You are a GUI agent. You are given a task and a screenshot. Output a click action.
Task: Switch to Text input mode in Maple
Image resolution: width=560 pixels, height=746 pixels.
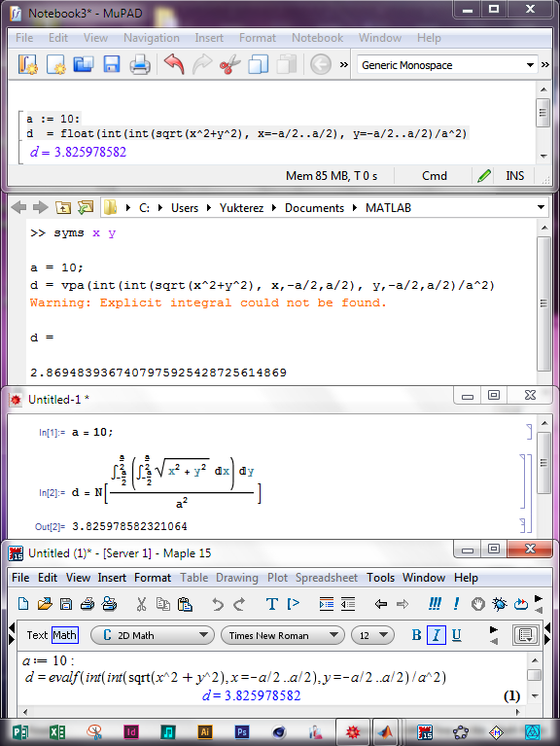[37, 635]
